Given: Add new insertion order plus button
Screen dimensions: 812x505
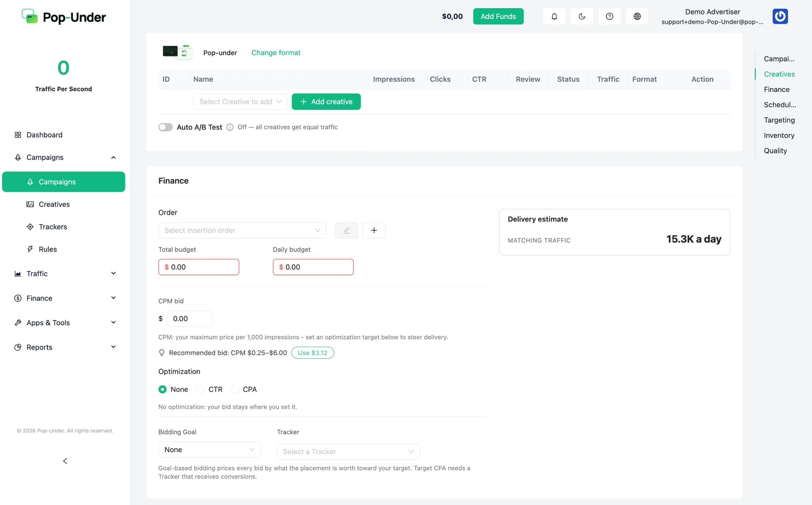Looking at the screenshot, I should coord(374,230).
